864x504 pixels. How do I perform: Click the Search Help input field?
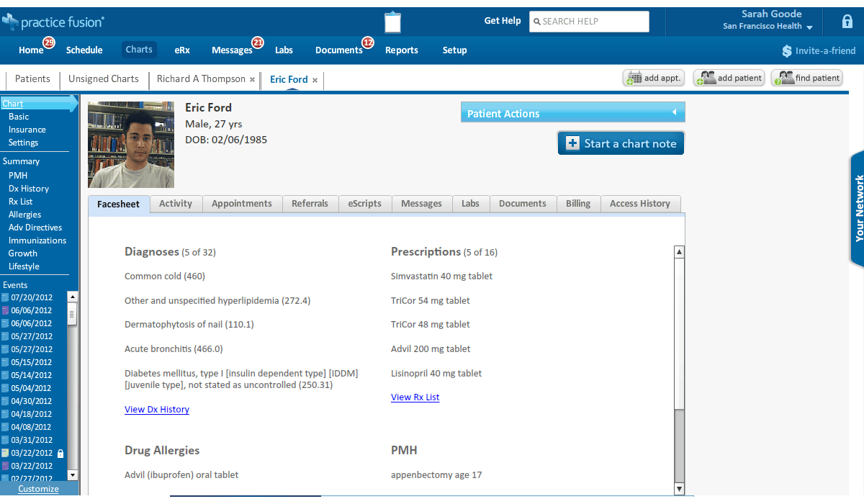[589, 22]
